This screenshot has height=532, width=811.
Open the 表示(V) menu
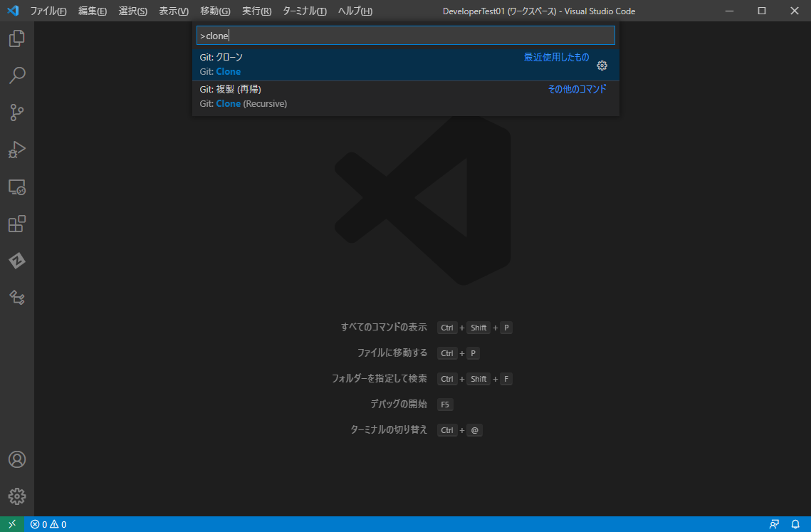pyautogui.click(x=174, y=11)
